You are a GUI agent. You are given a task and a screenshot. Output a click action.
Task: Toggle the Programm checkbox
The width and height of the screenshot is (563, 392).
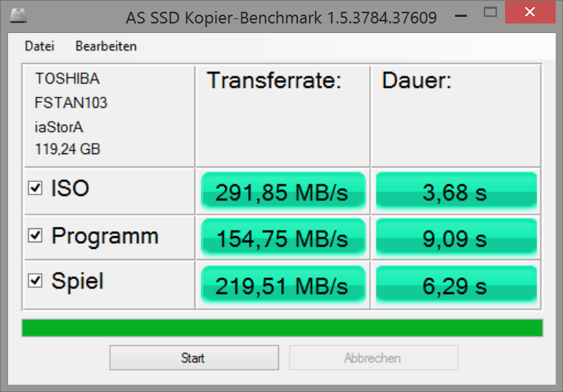(x=34, y=236)
